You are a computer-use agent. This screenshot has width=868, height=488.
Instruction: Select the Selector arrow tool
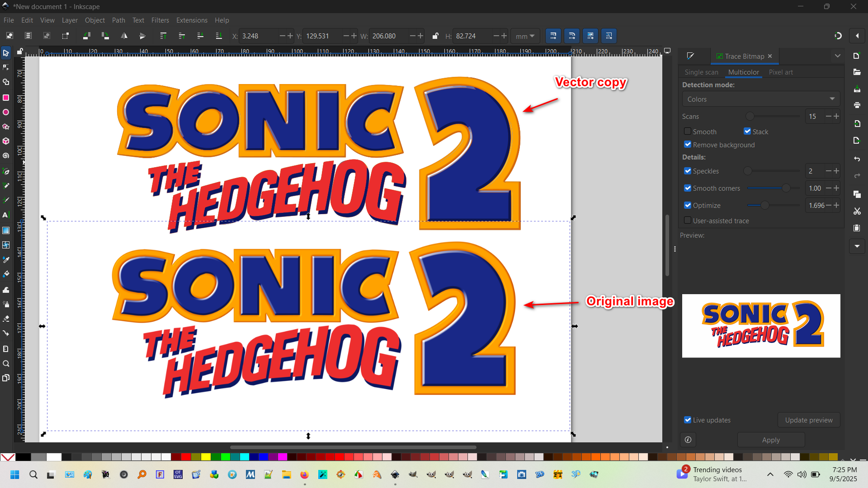pos(6,53)
